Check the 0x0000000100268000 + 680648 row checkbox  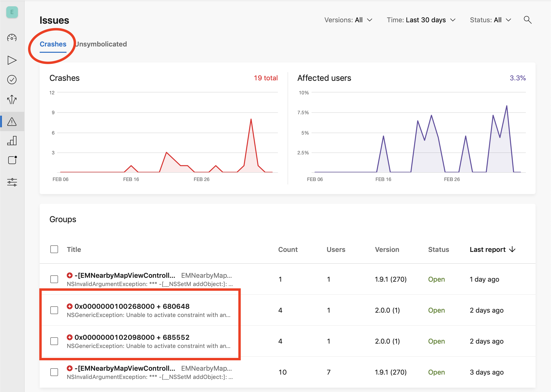click(54, 310)
